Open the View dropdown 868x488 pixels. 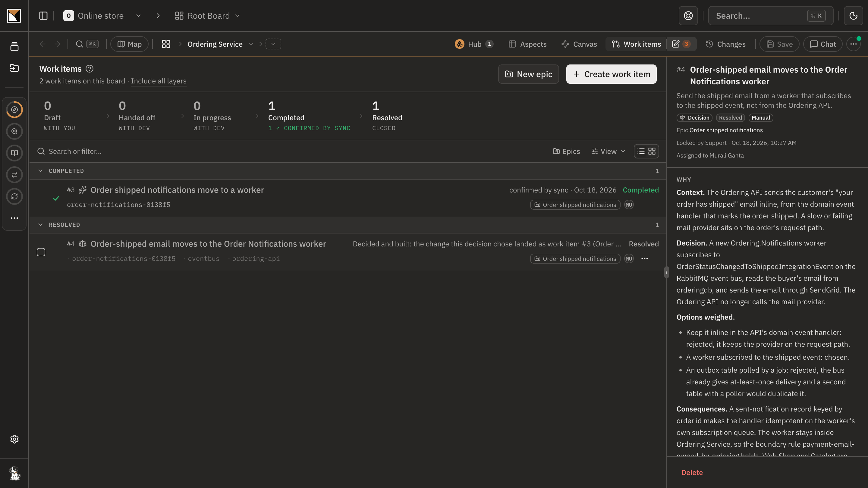tap(608, 152)
